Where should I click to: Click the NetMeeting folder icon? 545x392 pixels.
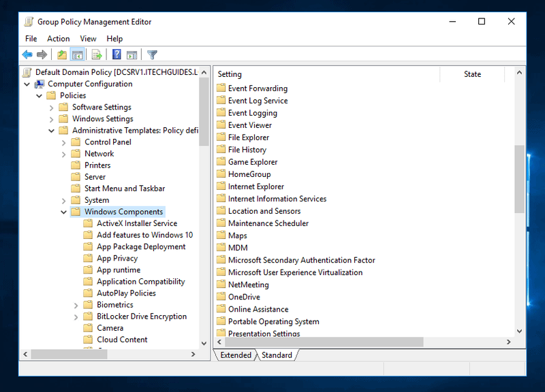221,284
